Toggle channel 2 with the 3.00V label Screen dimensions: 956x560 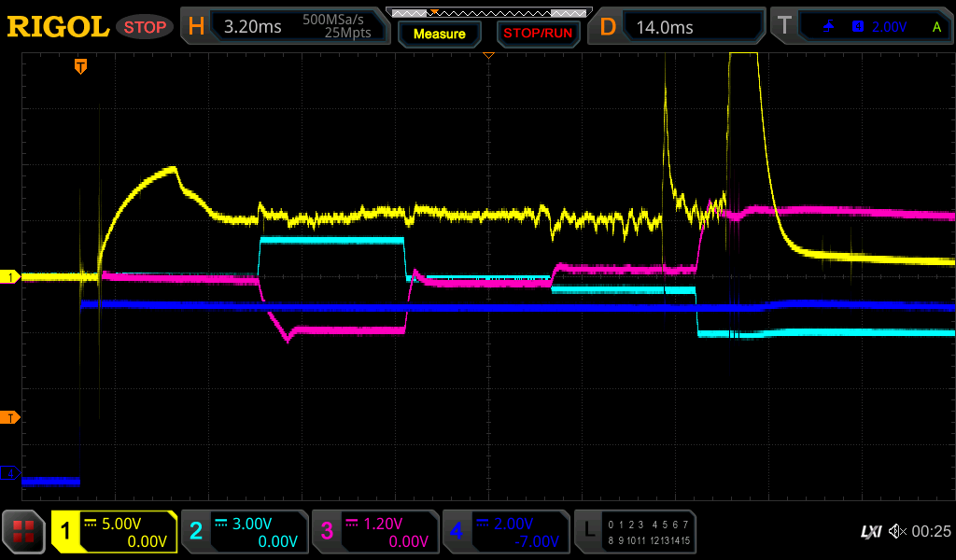coord(245,532)
